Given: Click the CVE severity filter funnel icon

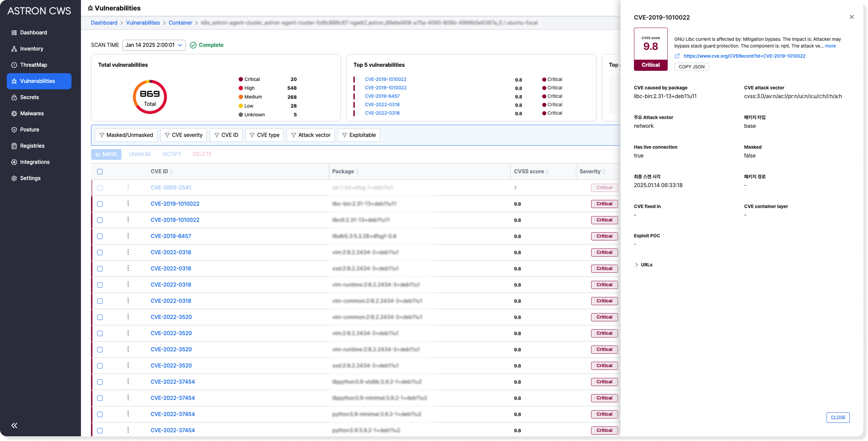Looking at the screenshot, I should point(167,135).
